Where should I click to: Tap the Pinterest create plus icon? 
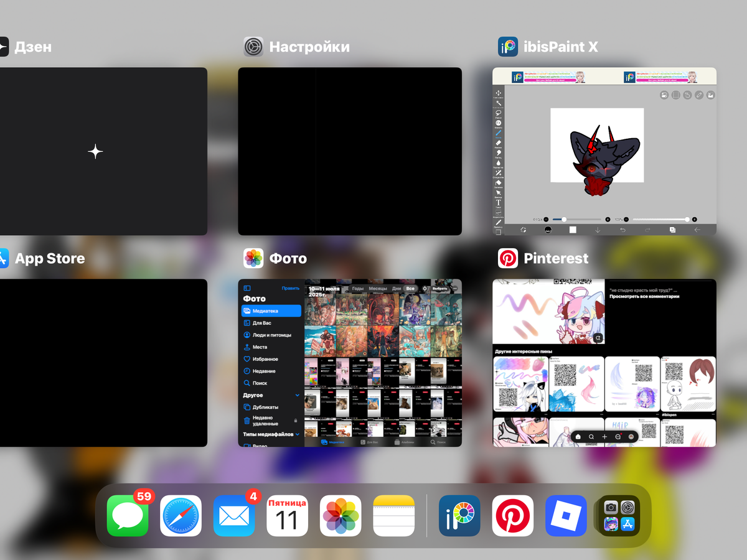click(604, 437)
